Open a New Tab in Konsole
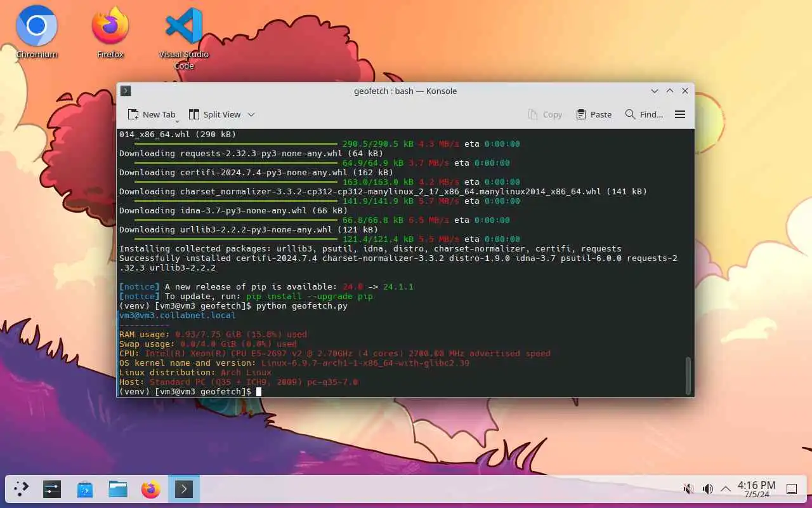The image size is (812, 508). (x=151, y=114)
